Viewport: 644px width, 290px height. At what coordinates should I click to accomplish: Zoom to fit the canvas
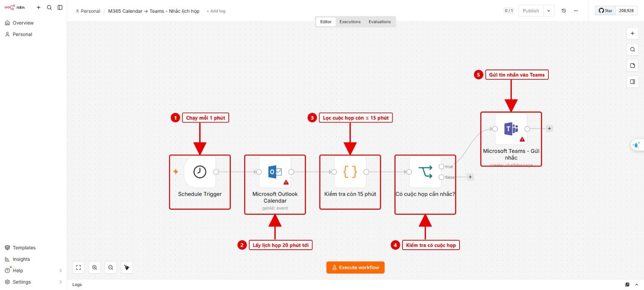pos(78,267)
